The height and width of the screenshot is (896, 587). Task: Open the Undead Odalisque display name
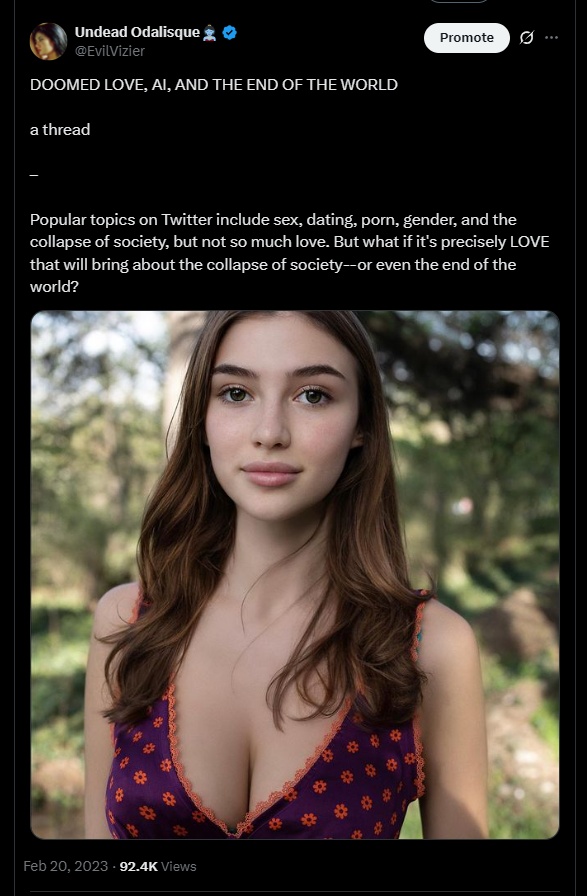pos(137,33)
